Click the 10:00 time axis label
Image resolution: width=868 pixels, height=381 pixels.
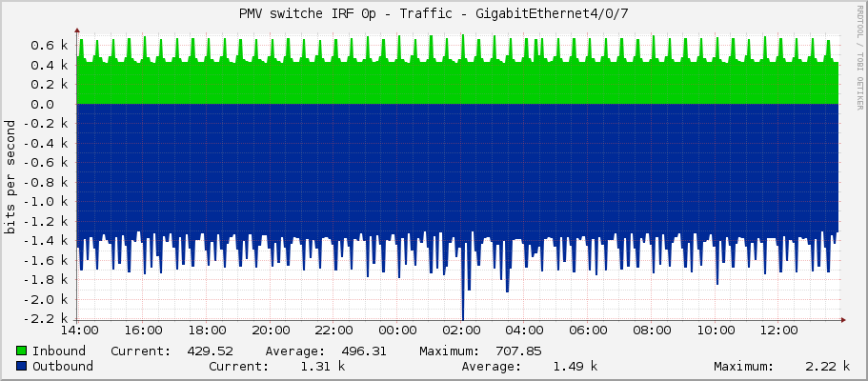point(716,331)
